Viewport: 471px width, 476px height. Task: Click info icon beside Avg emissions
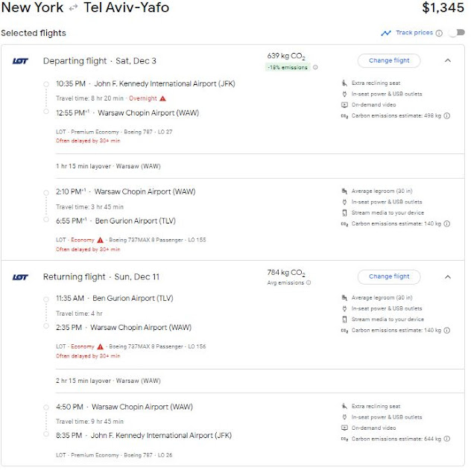point(309,283)
